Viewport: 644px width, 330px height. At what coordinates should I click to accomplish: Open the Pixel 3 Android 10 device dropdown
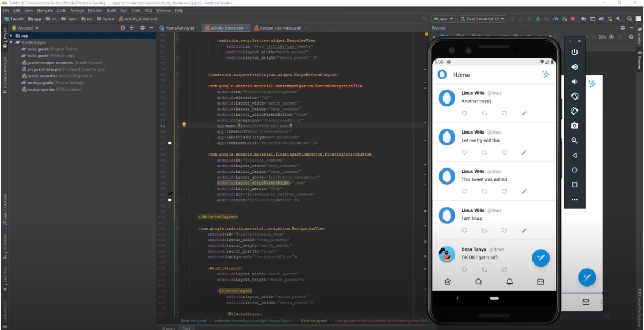click(482, 19)
